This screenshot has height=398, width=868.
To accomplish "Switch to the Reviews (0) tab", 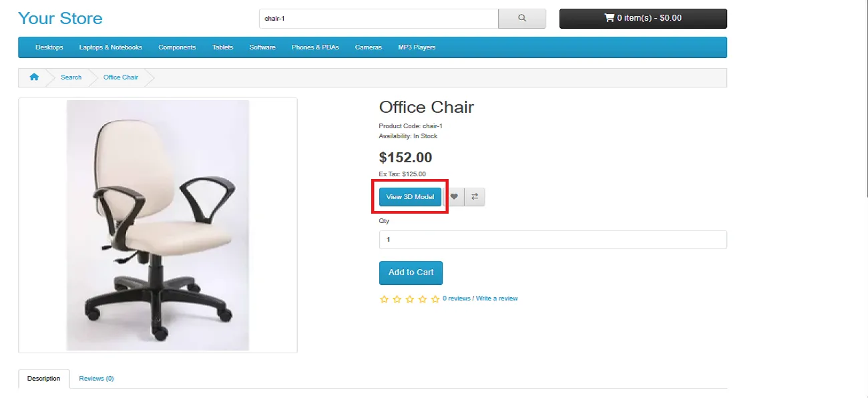I will pyautogui.click(x=96, y=379).
